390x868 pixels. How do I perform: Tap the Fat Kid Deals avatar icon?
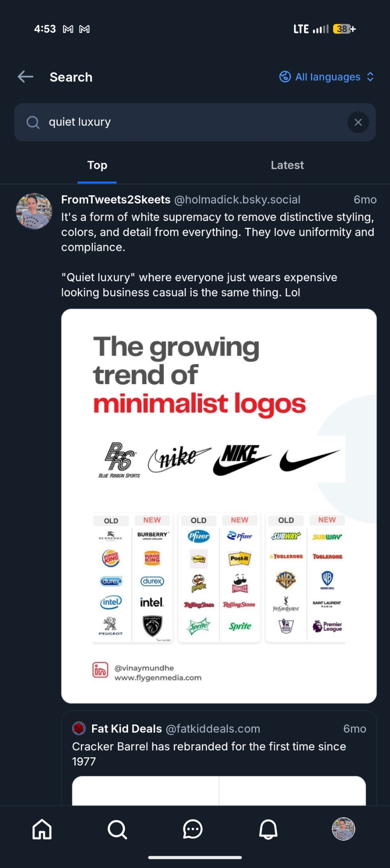pyautogui.click(x=79, y=728)
